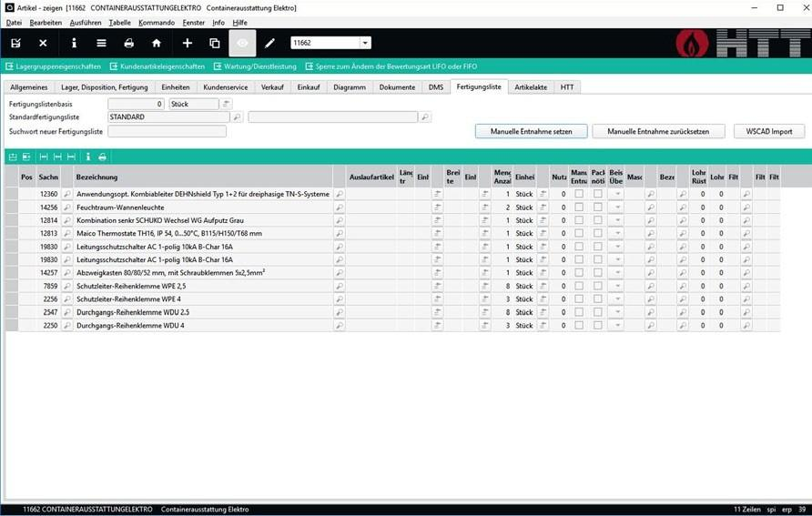Open the Artikelakte tab
The width and height of the screenshot is (812, 516).
coord(531,87)
